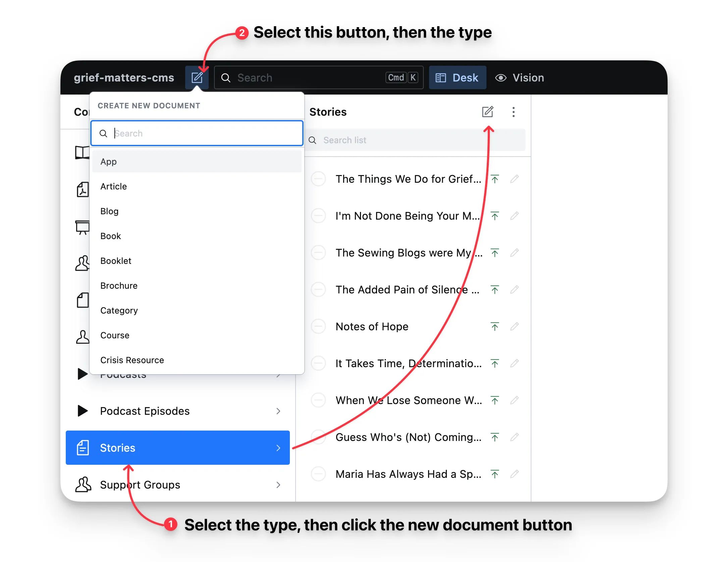Toggle the draft circle beside 'Maria Has Always Had a Sp...'
Screen dimensions: 728x562
pos(318,474)
